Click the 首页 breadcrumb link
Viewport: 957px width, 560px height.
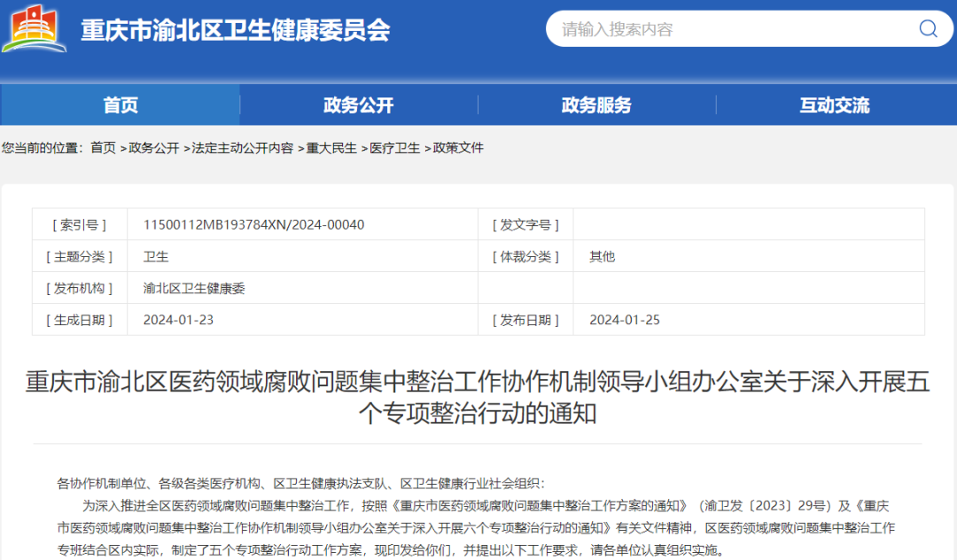click(x=103, y=148)
